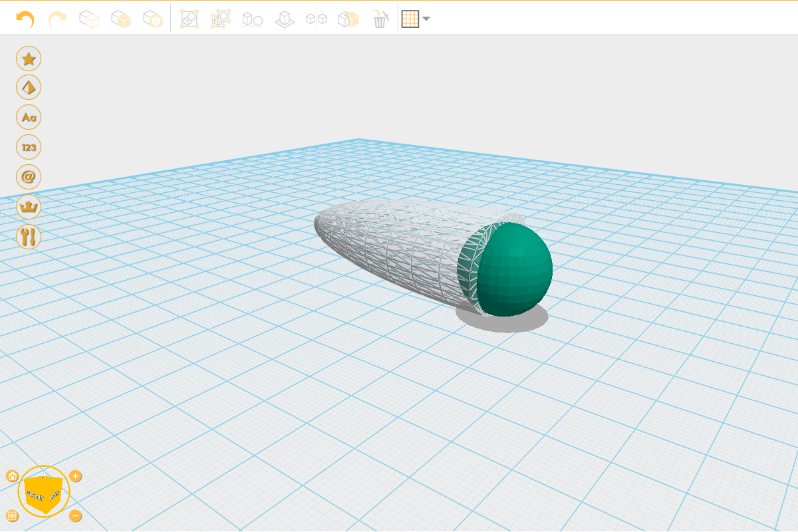Screen dimensions: 798x532
Task: Click the redo arrow in the toolbar
Action: coord(58,19)
